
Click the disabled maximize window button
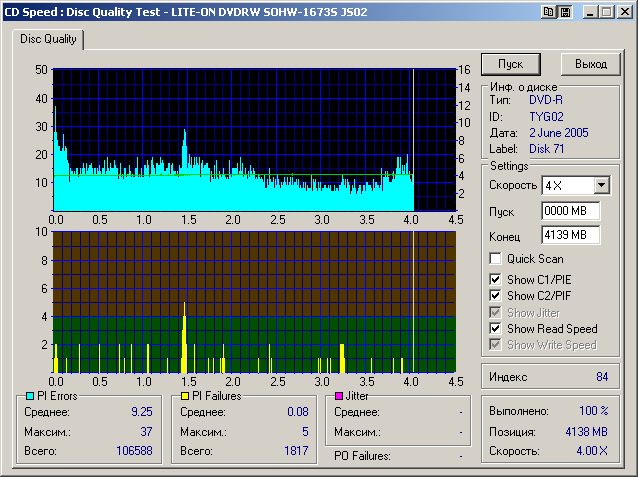click(x=606, y=11)
